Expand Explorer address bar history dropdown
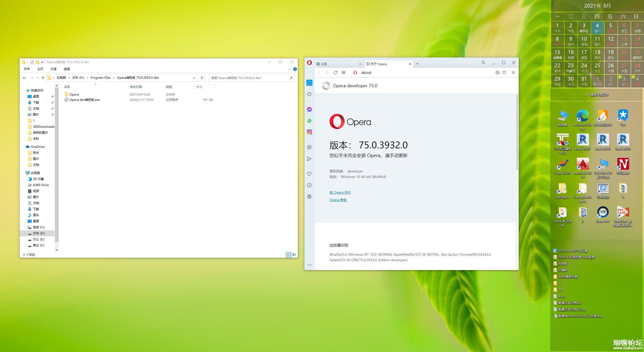This screenshot has height=352, width=644. [x=194, y=78]
